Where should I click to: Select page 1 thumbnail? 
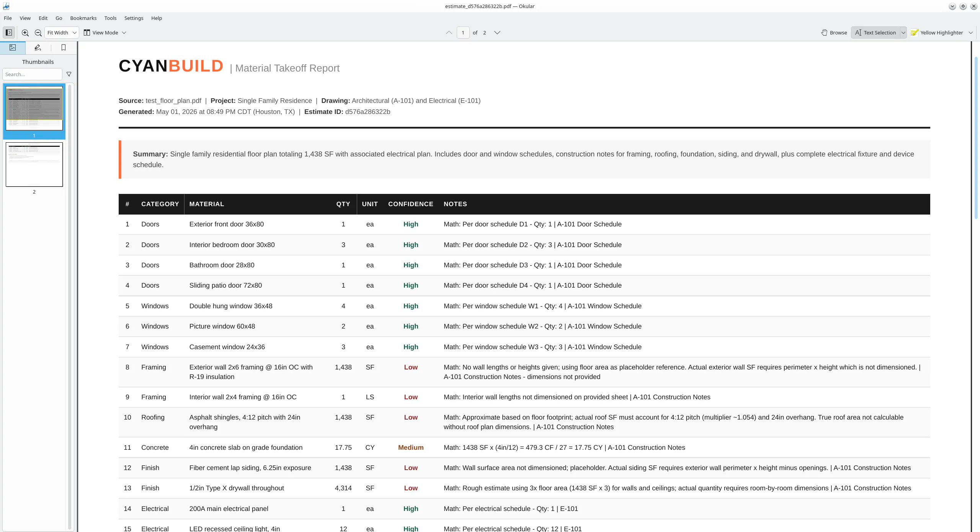point(34,109)
